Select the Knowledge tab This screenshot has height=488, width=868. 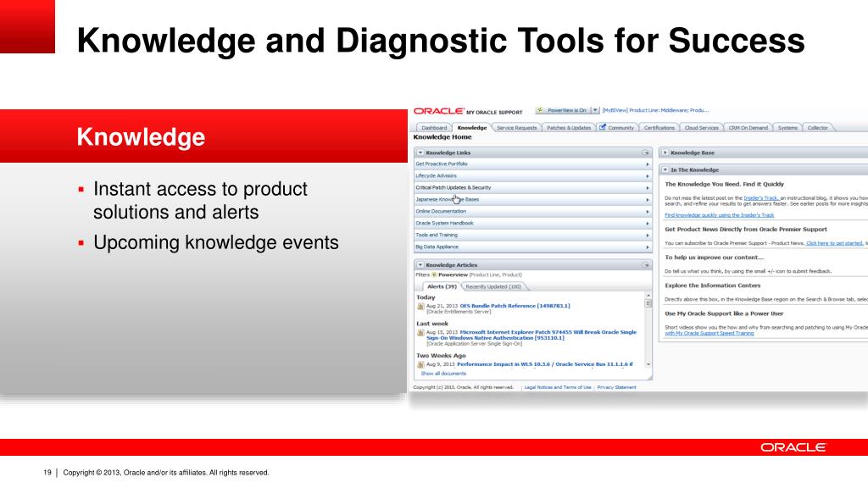pyautogui.click(x=472, y=128)
